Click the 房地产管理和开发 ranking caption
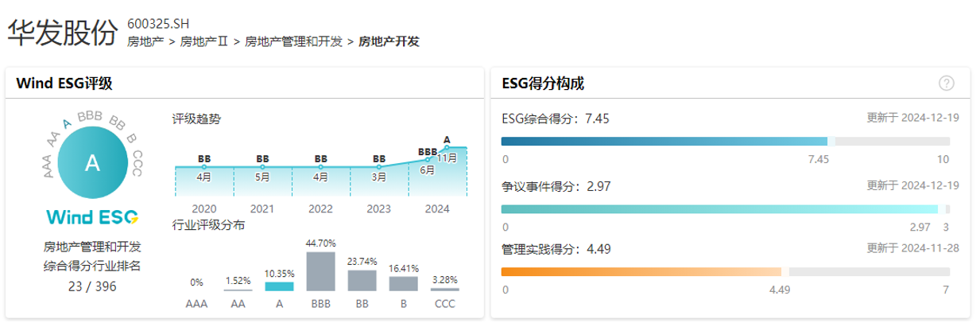The width and height of the screenshot is (980, 323). 91,247
